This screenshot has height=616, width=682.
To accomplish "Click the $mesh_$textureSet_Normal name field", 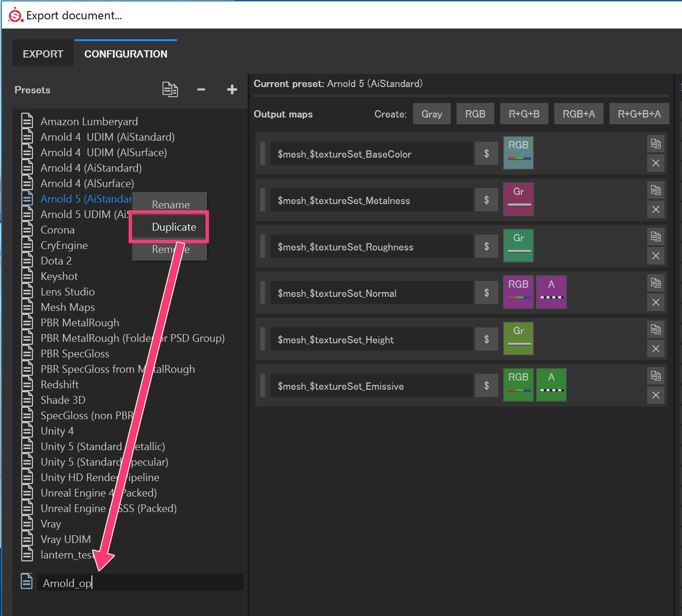I will click(371, 293).
